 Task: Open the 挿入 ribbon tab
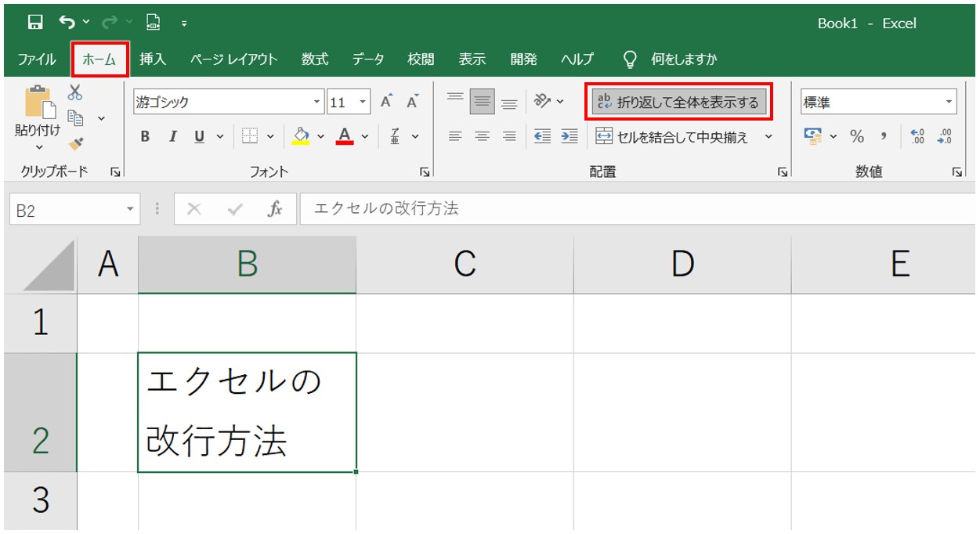152,60
